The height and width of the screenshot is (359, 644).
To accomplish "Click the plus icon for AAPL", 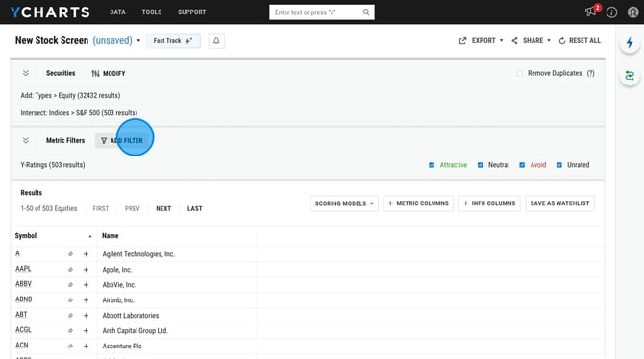I will (x=86, y=270).
